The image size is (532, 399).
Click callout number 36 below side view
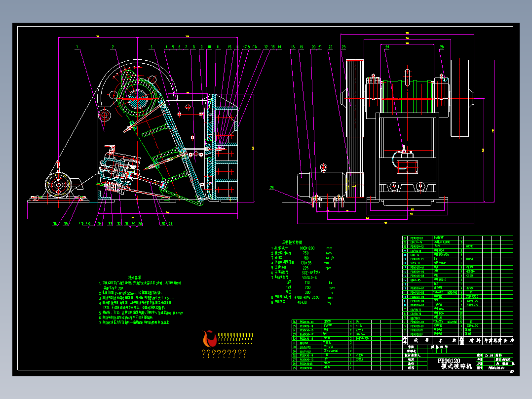55,224
